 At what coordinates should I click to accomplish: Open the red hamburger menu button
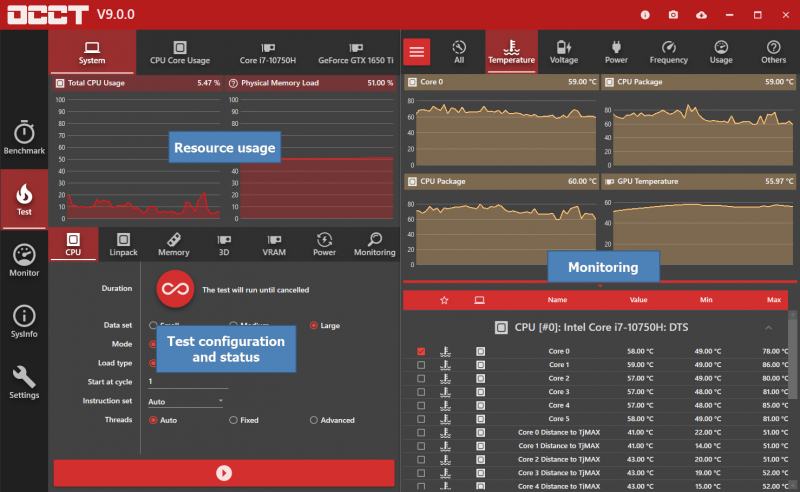point(416,52)
